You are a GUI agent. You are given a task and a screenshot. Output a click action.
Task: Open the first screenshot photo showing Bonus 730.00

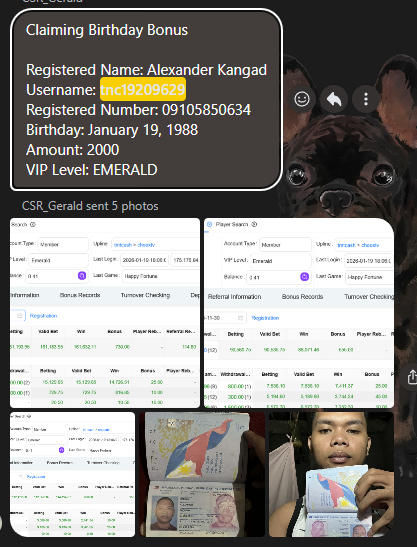coord(105,313)
